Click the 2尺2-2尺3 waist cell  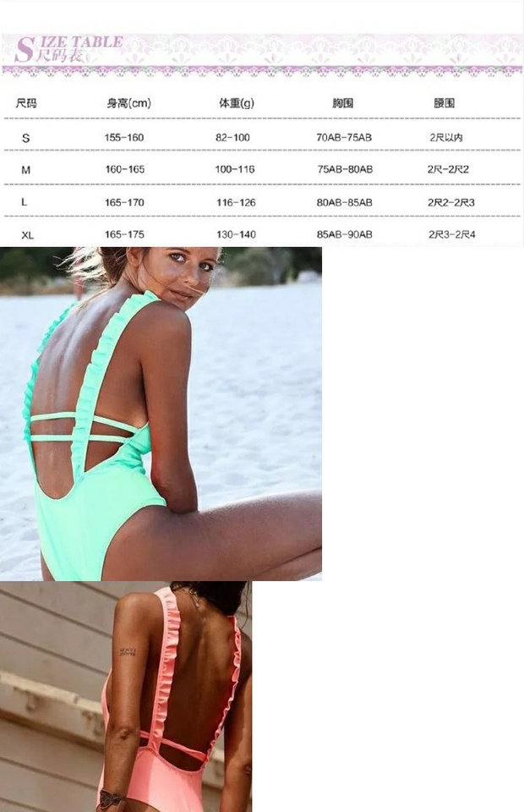tap(451, 202)
